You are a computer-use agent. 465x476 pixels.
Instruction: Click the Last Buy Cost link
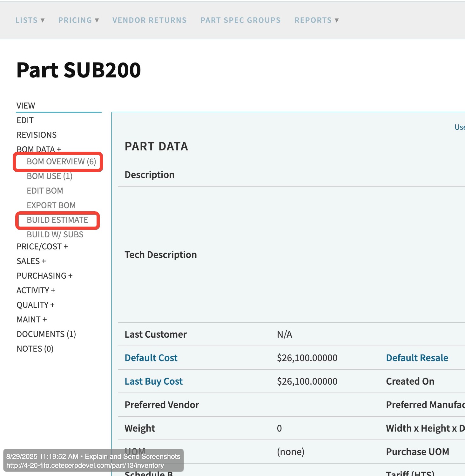point(153,381)
